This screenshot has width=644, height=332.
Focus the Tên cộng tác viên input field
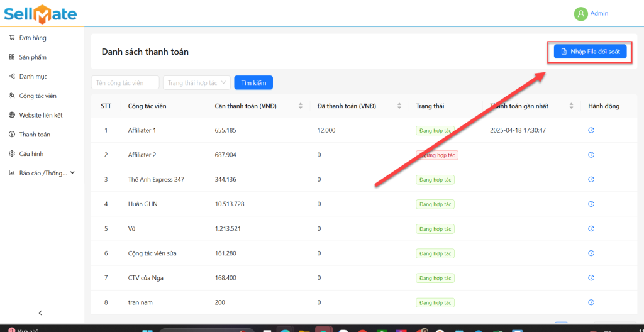pos(125,83)
